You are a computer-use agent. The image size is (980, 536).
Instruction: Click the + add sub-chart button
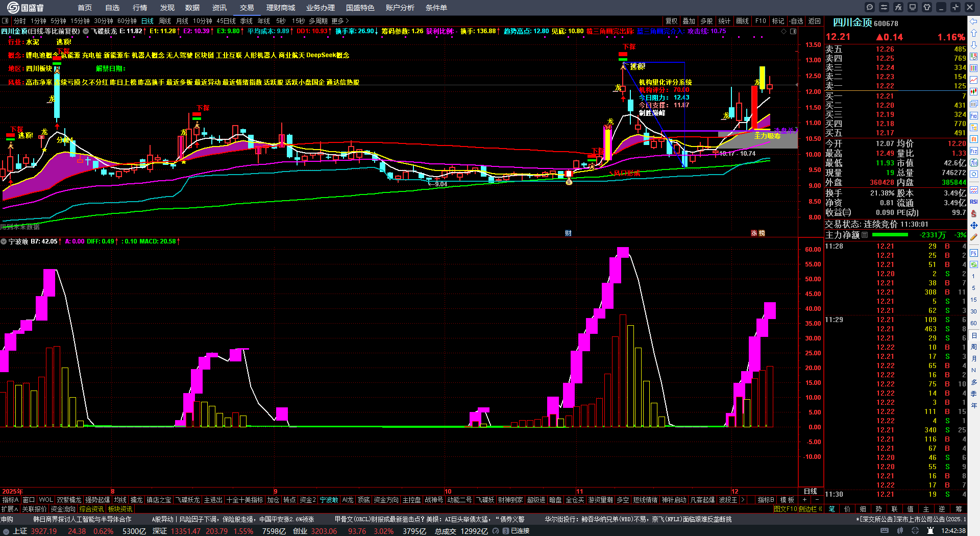click(804, 500)
